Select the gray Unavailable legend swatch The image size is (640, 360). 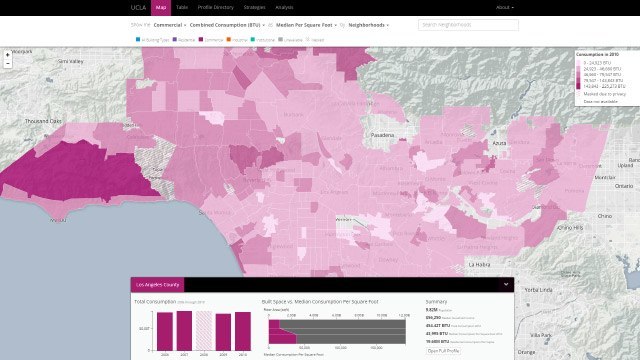280,40
